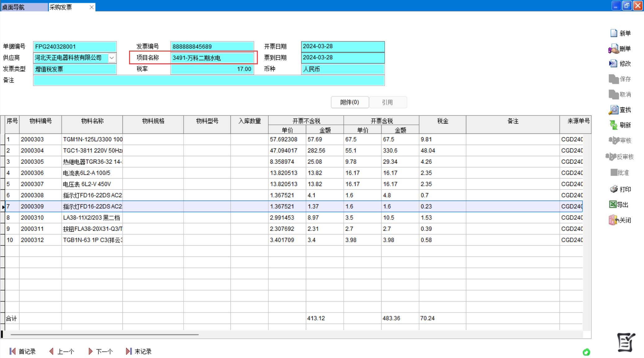Click the 新单 (new document) icon
The height and width of the screenshot is (358, 644).
coord(614,33)
